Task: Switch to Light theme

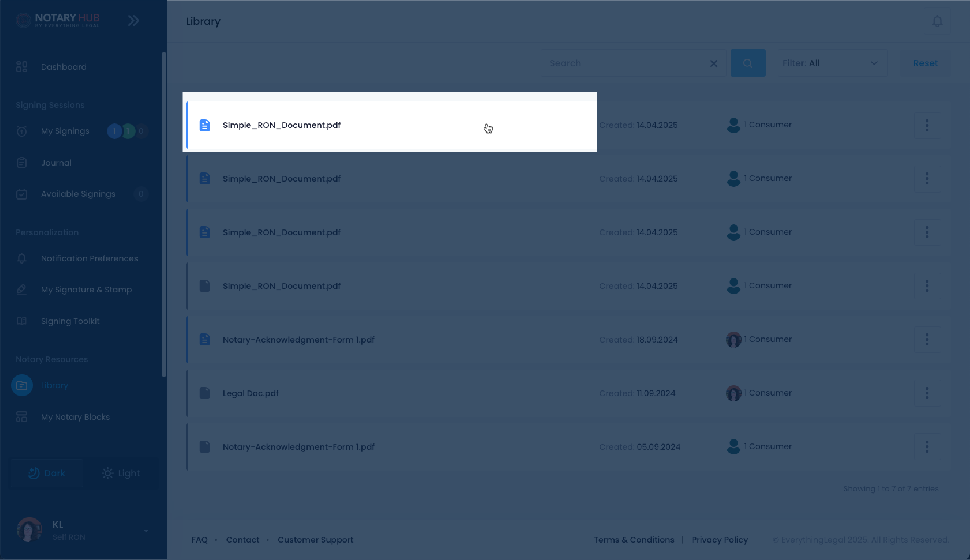Action: point(121,473)
